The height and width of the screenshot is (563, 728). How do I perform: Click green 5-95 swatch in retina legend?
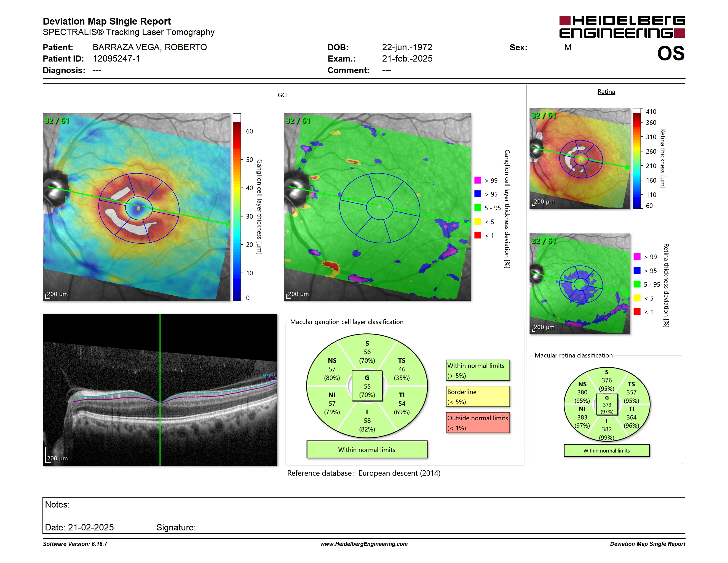coord(637,284)
